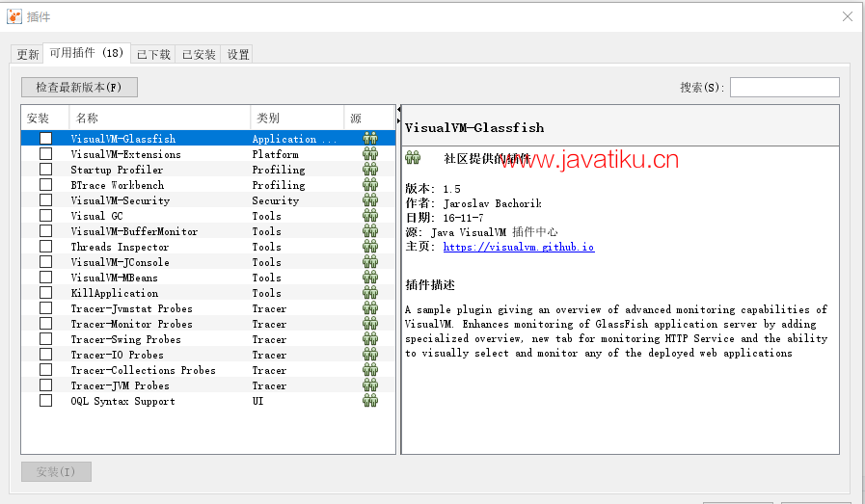Select Tracer-JVM Probes plugin name
The height and width of the screenshot is (504, 865).
point(120,385)
